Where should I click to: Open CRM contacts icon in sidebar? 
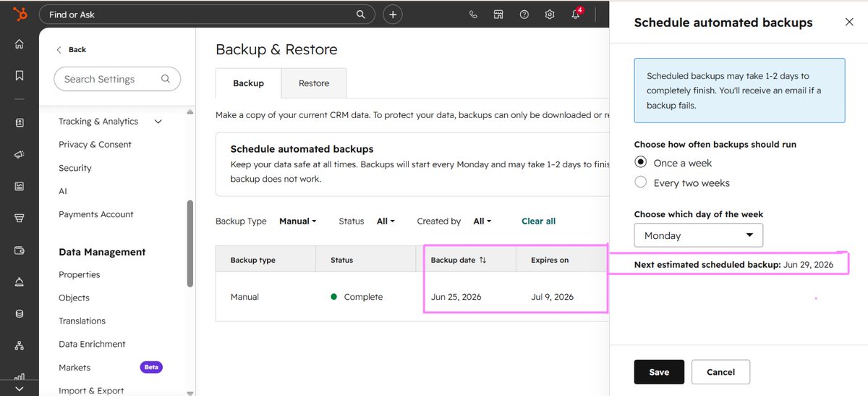(x=20, y=122)
